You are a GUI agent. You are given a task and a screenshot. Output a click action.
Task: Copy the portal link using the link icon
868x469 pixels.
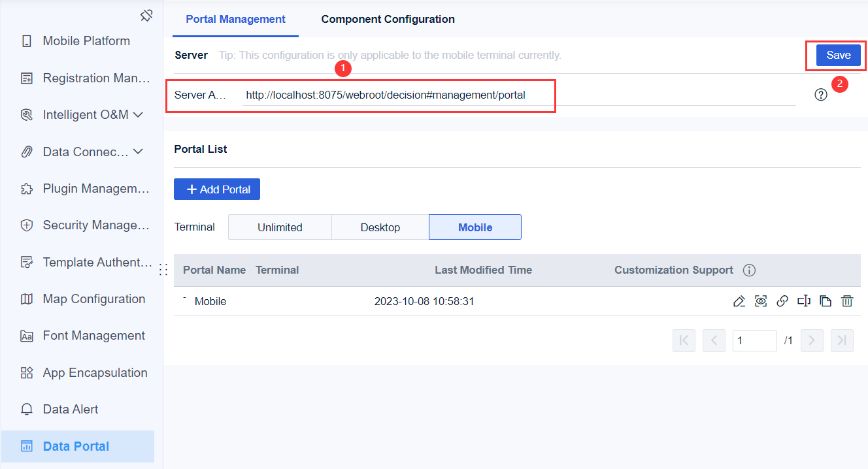click(782, 301)
